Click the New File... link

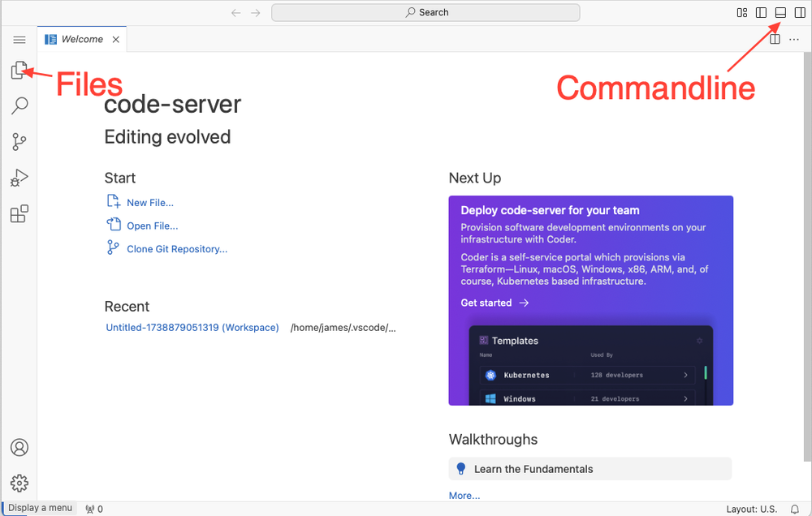pyautogui.click(x=149, y=203)
